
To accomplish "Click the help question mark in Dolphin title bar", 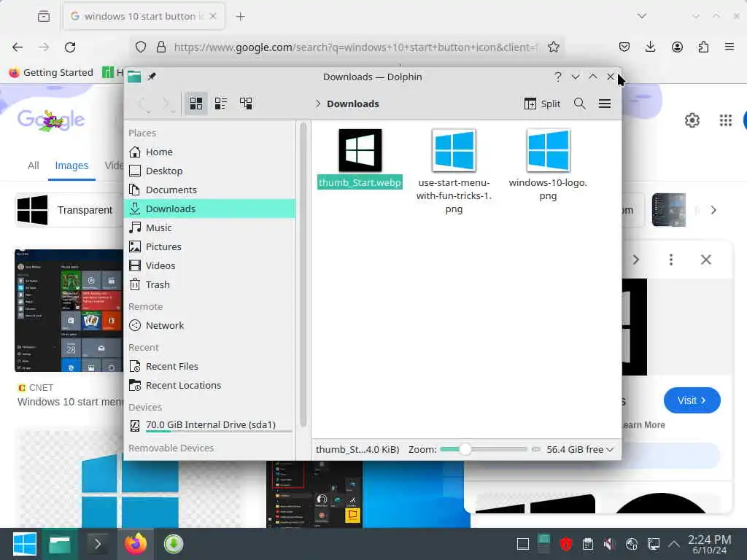I will click(x=558, y=77).
